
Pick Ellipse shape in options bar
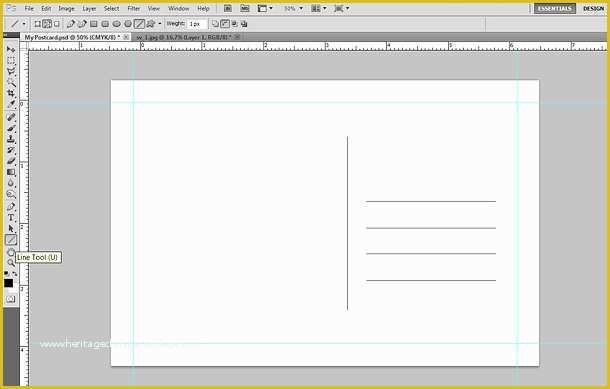(116, 24)
